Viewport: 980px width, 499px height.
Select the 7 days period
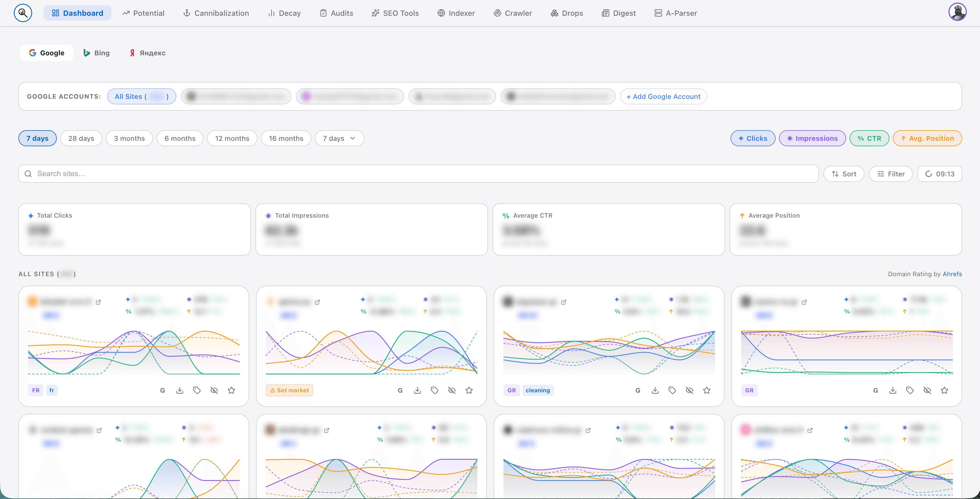click(x=37, y=138)
